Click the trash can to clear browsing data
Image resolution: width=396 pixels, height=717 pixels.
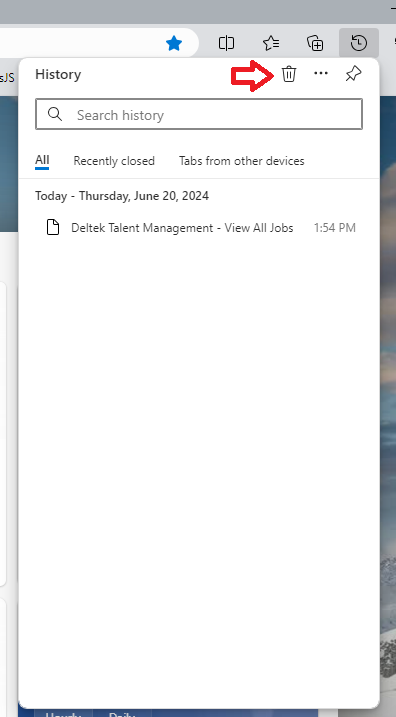pos(289,74)
